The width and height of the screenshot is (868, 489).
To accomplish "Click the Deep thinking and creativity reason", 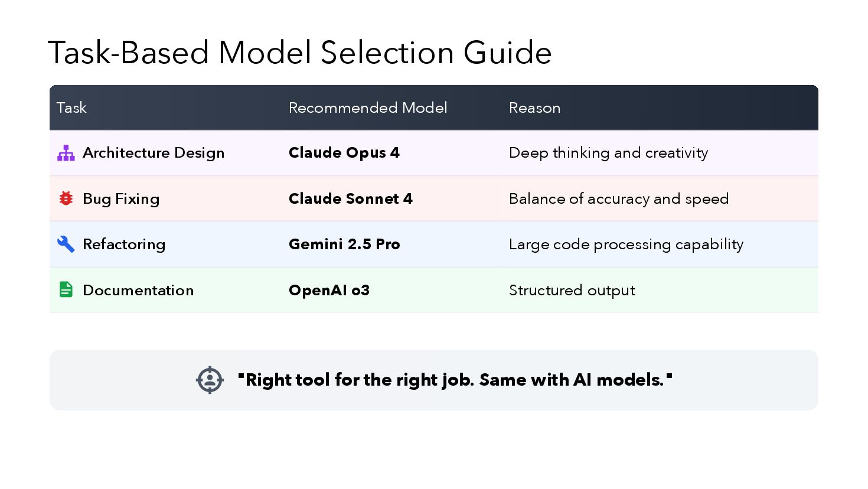I will click(x=608, y=153).
